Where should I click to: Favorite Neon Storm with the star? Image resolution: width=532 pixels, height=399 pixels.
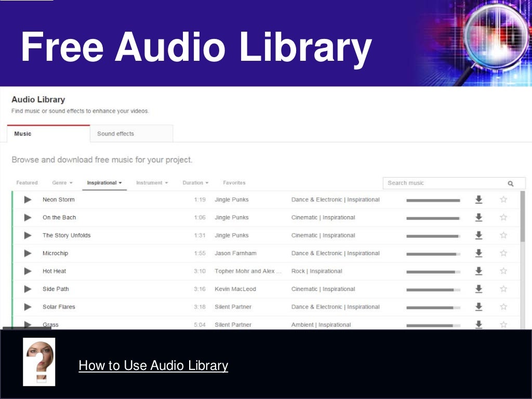coord(503,199)
